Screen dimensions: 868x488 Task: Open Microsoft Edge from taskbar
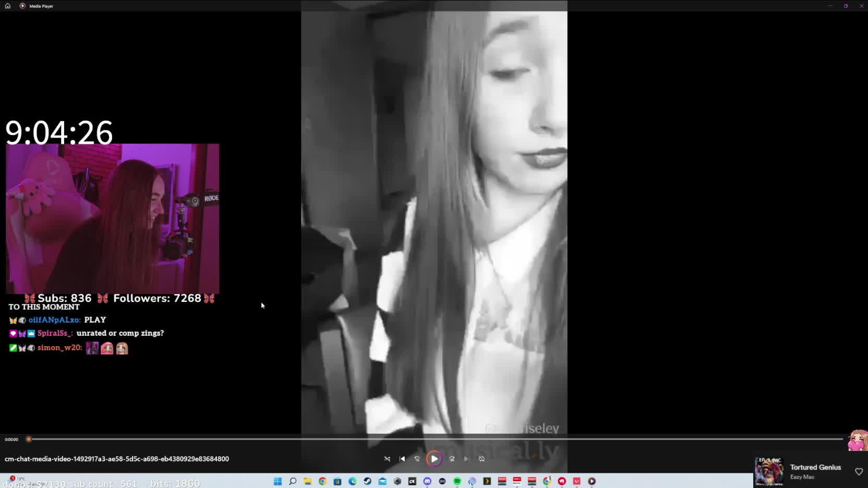coord(353,481)
